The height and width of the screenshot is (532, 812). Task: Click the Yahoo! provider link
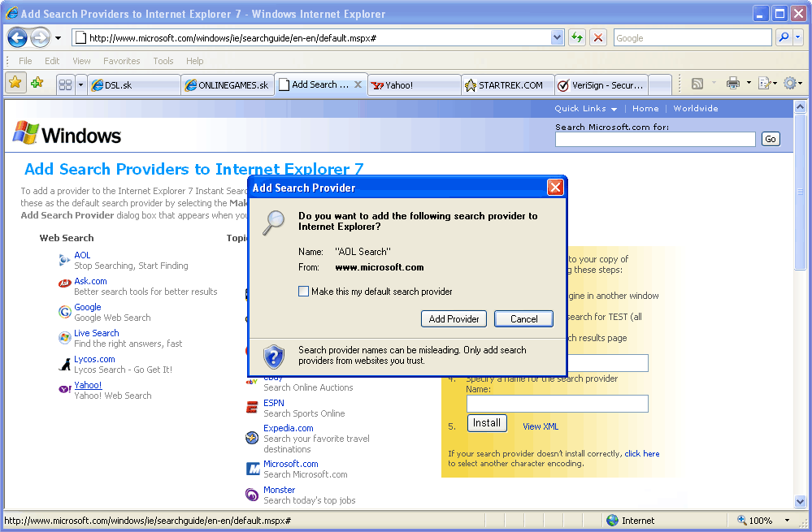coord(88,384)
